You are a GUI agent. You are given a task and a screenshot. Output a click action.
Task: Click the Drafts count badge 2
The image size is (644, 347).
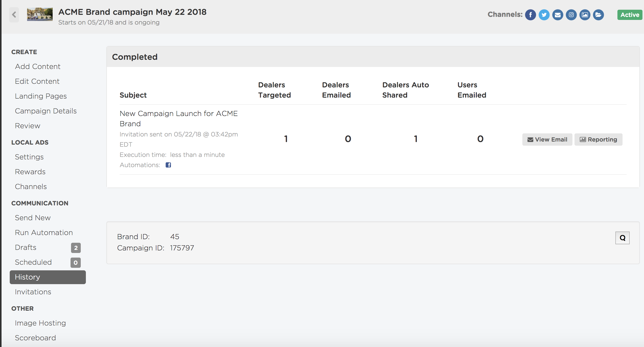[x=76, y=248]
